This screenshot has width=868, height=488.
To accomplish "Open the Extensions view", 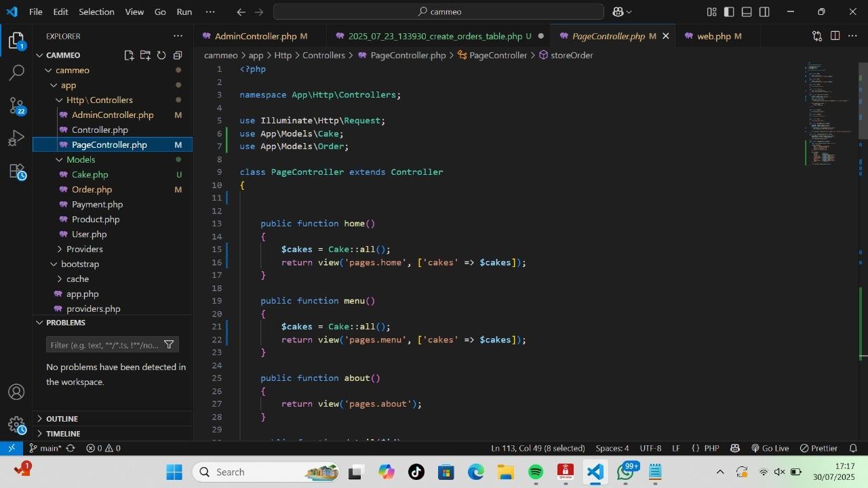I will coord(16,171).
